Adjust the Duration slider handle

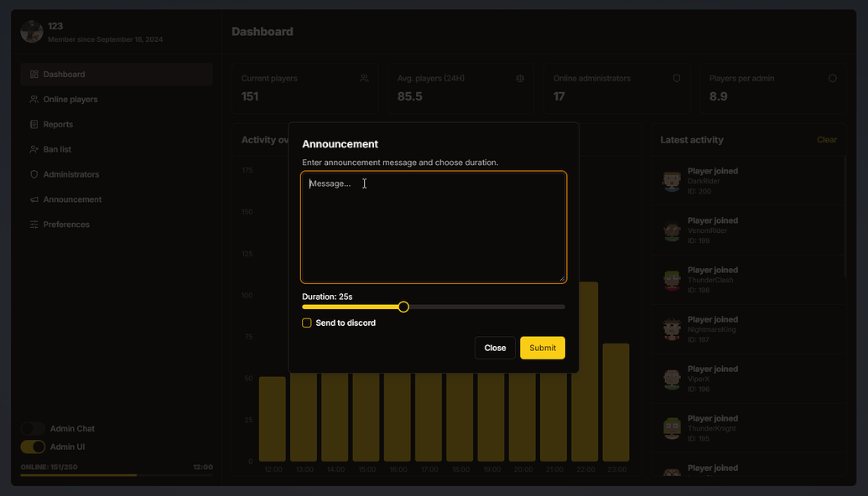403,307
